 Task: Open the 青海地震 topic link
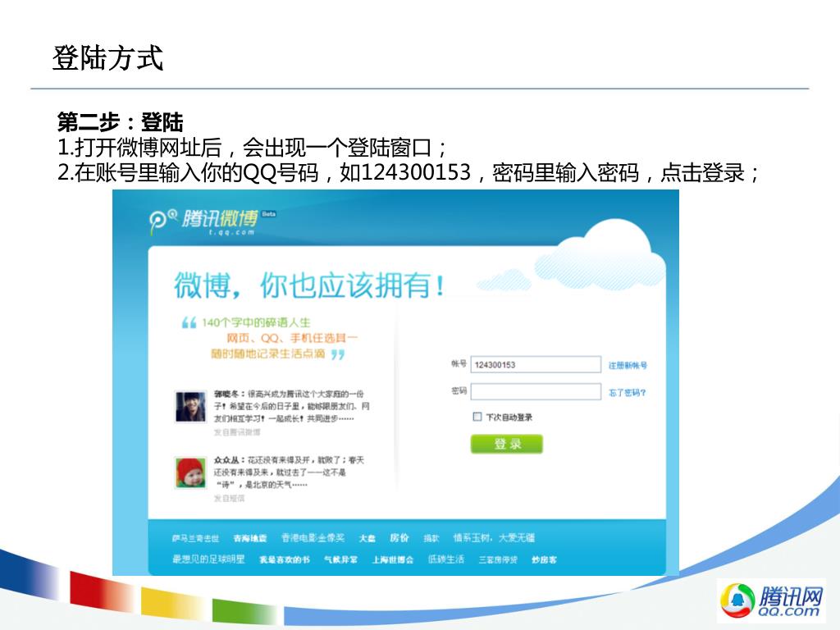(x=250, y=538)
